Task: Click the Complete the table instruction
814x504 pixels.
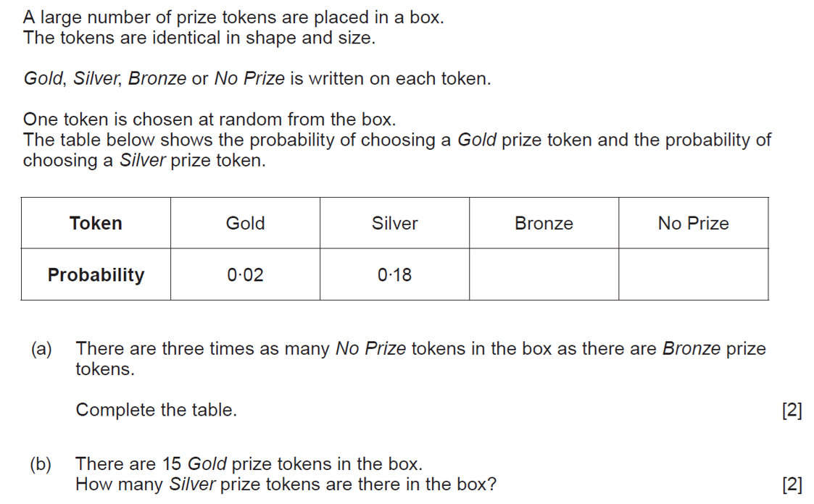Action: (157, 410)
